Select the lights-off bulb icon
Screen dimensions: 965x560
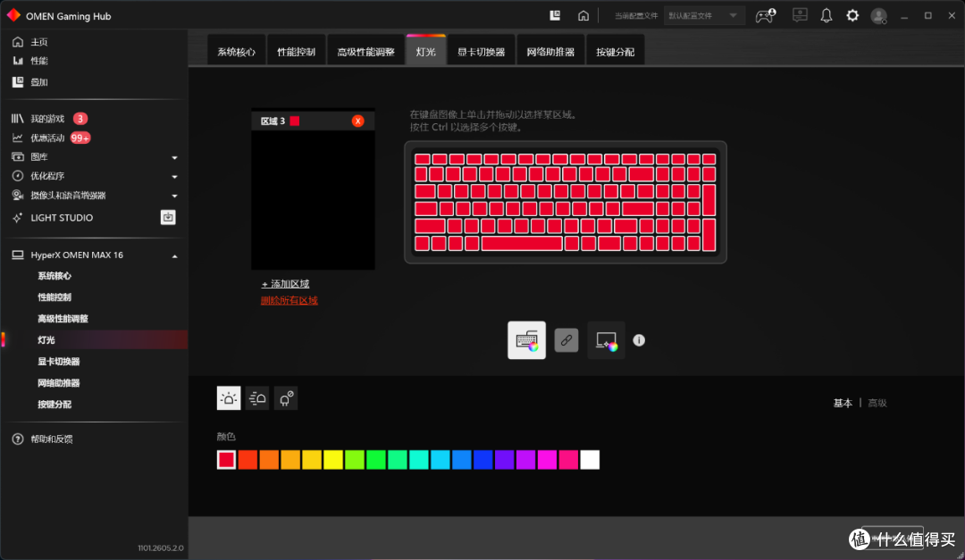(286, 398)
